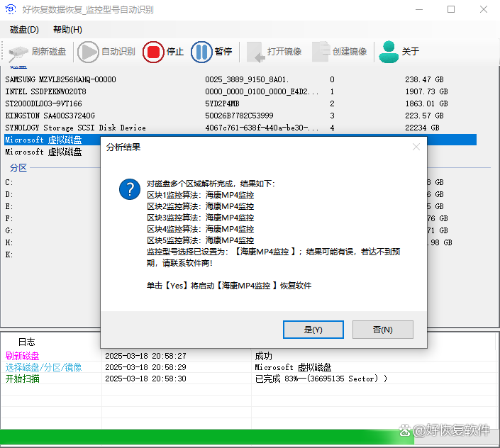
Task: Click 区块1监控算法 result line
Action: click(x=200, y=195)
